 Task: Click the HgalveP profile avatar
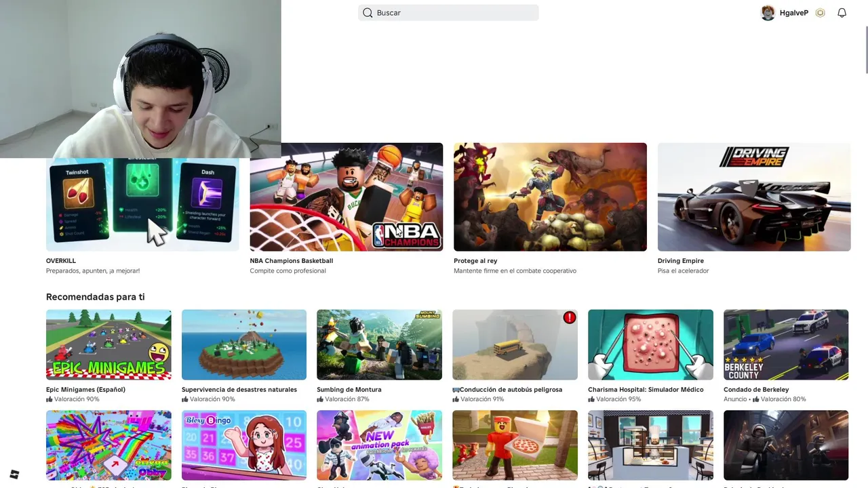tap(768, 13)
